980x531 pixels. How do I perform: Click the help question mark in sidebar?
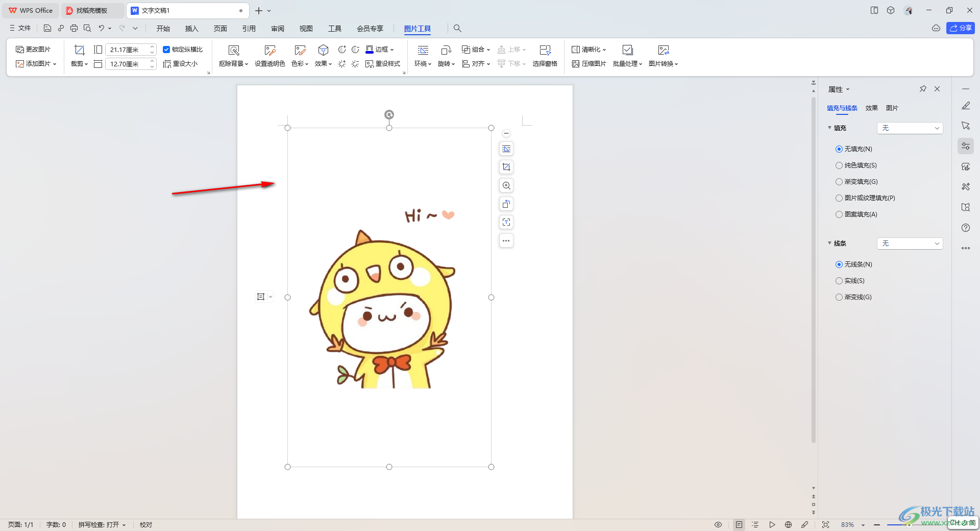pos(966,228)
